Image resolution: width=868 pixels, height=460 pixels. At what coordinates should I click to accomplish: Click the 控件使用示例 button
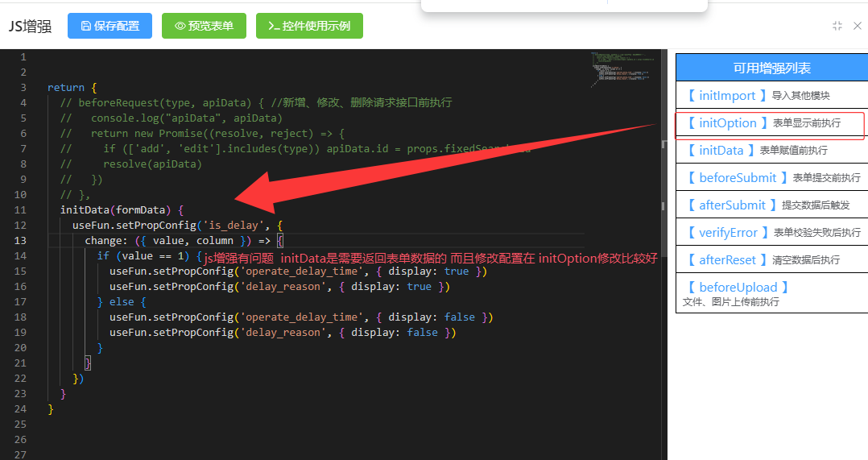coord(309,26)
